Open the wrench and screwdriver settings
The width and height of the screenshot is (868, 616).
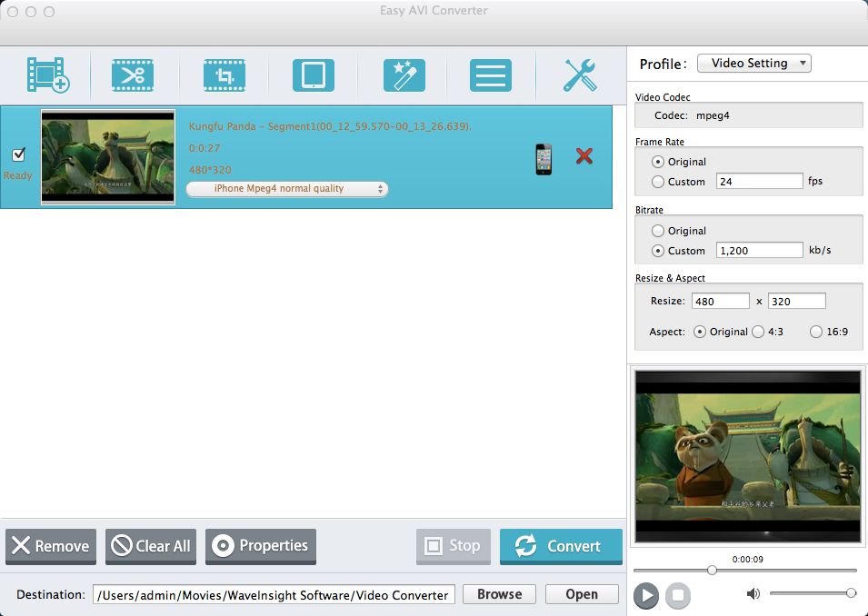pyautogui.click(x=580, y=75)
